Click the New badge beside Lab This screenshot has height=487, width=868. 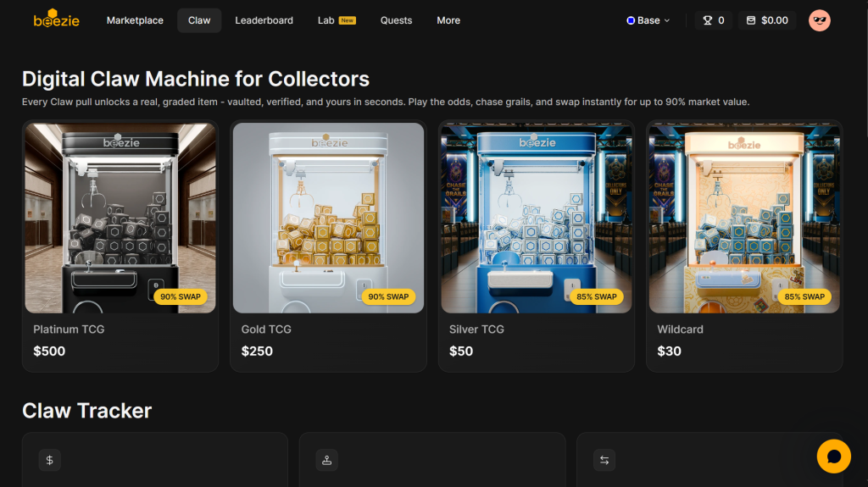(x=347, y=20)
